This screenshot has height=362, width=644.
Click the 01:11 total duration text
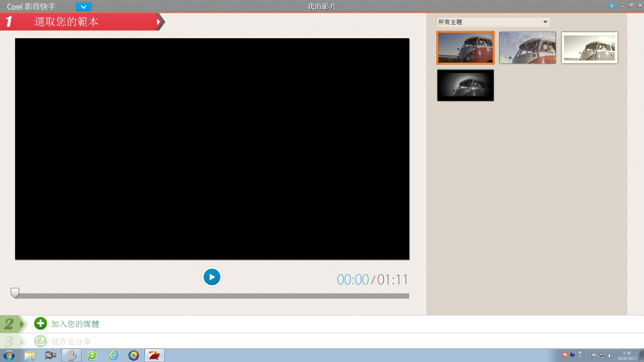coord(392,280)
